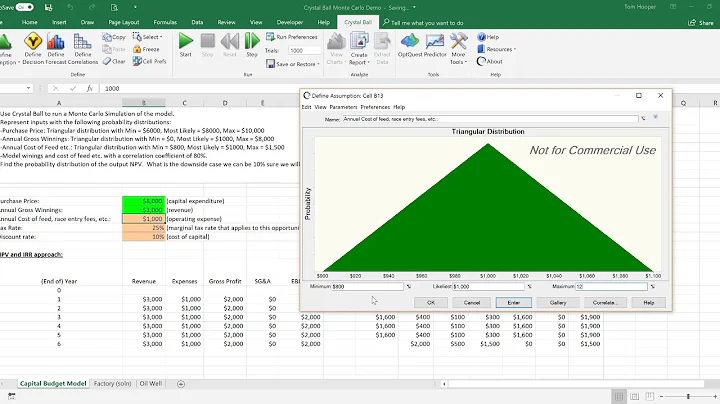Switch to Page Break Preview icon
The width and height of the screenshot is (720, 404).
click(x=650, y=396)
